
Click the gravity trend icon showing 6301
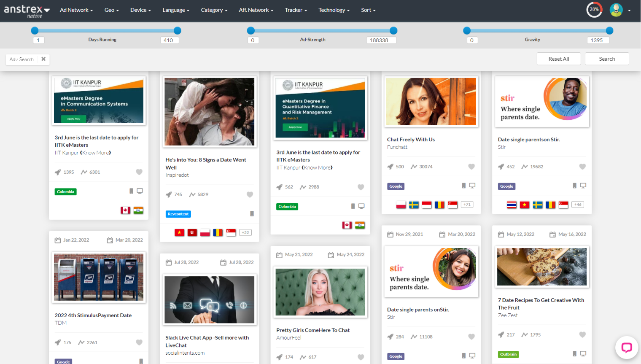(84, 172)
